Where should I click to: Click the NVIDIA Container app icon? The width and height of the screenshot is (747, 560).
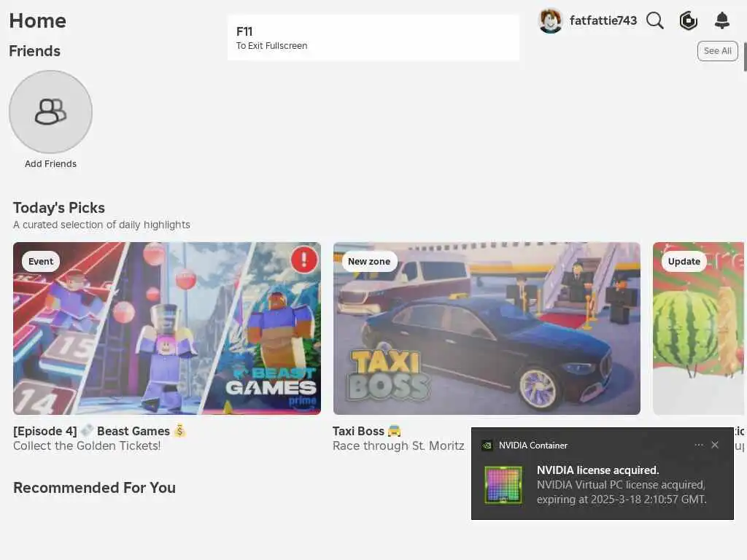(x=487, y=446)
